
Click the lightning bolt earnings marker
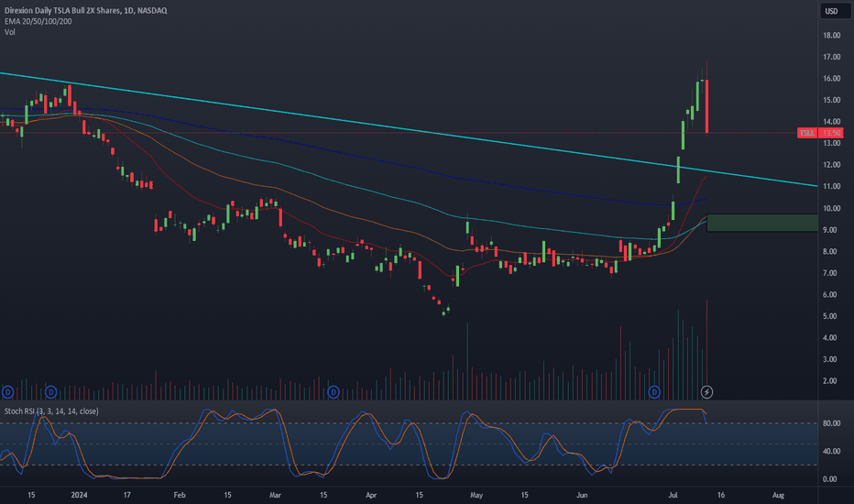pyautogui.click(x=706, y=392)
